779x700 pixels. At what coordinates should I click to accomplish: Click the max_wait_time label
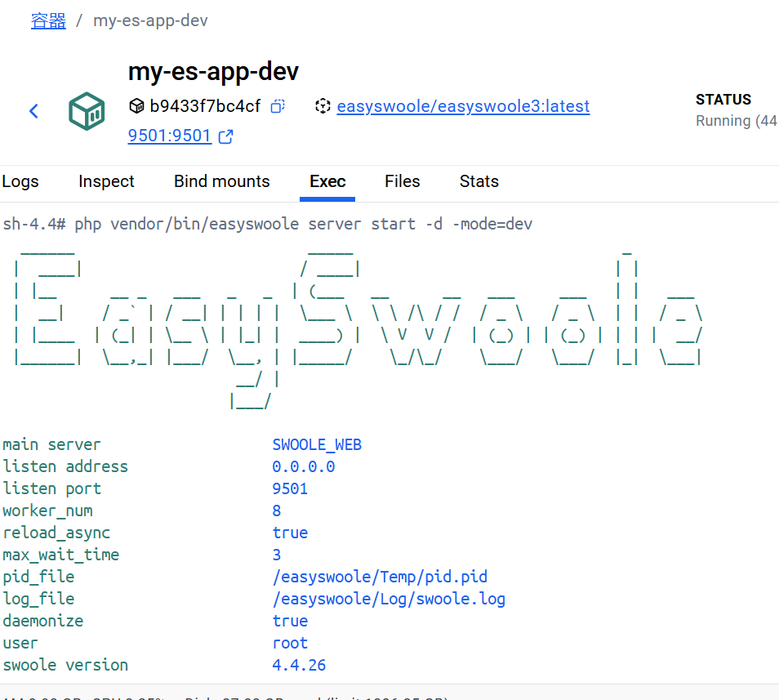point(60,555)
